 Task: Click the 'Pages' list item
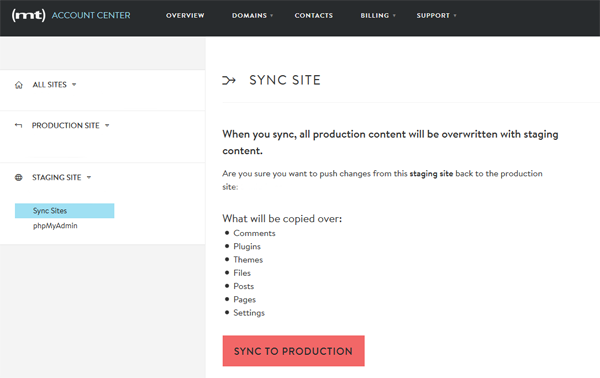(245, 300)
